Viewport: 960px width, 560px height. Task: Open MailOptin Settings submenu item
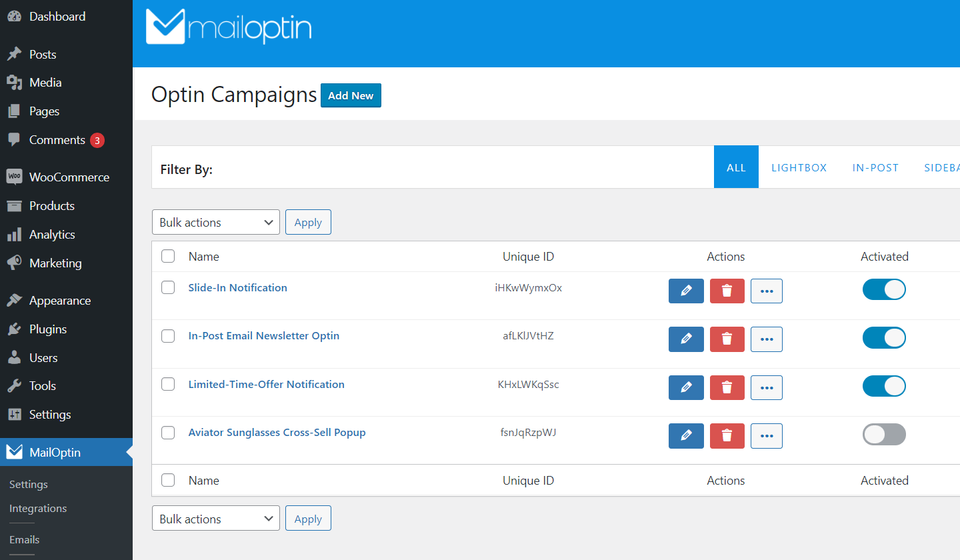coord(29,485)
